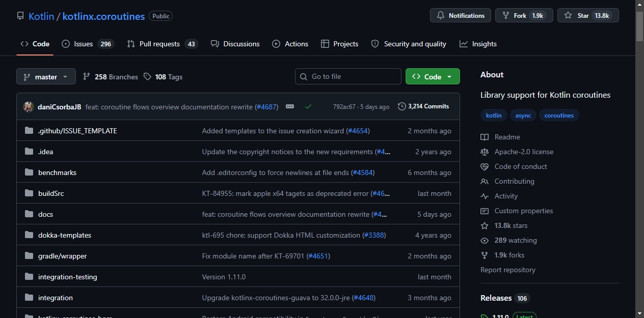
Task: Open the 'Version 1.11.0' commit message
Action: click(x=224, y=277)
